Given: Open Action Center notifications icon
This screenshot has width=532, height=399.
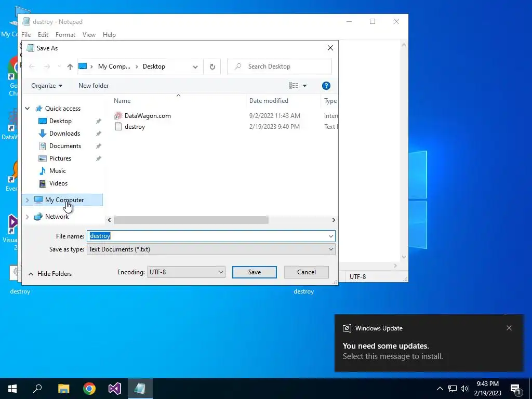Looking at the screenshot, I should [516, 389].
